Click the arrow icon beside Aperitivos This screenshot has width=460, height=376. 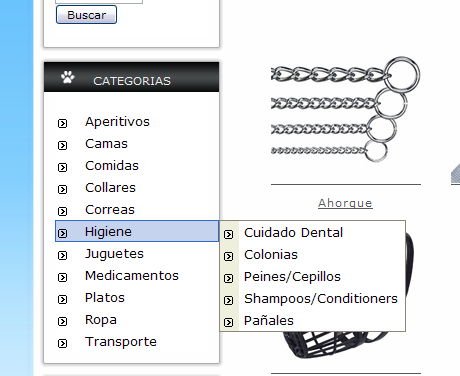(62, 123)
